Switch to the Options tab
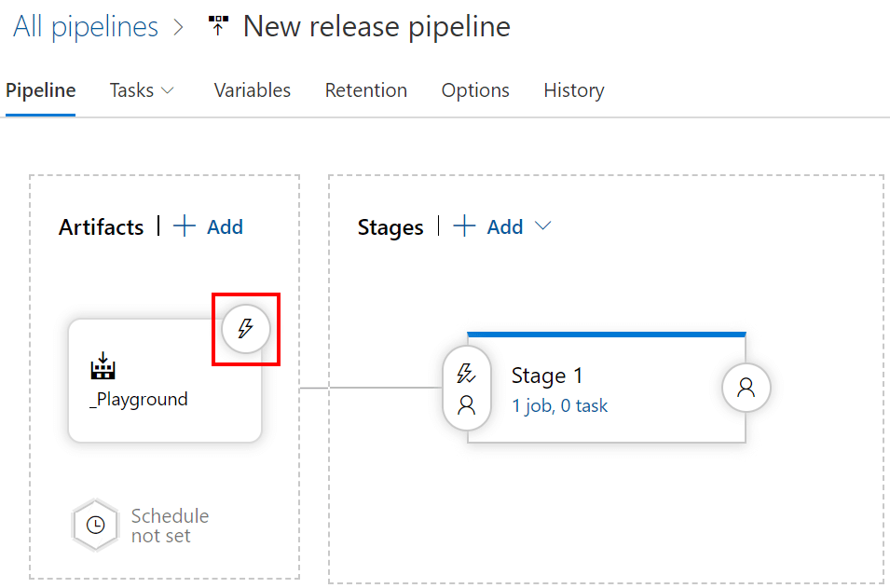 (474, 90)
